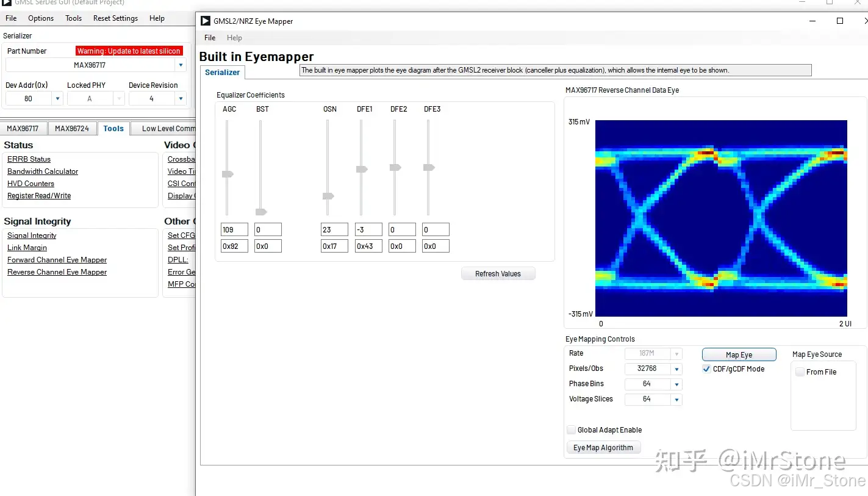The image size is (868, 496).
Task: Open the HVD Counters link
Action: (x=30, y=184)
